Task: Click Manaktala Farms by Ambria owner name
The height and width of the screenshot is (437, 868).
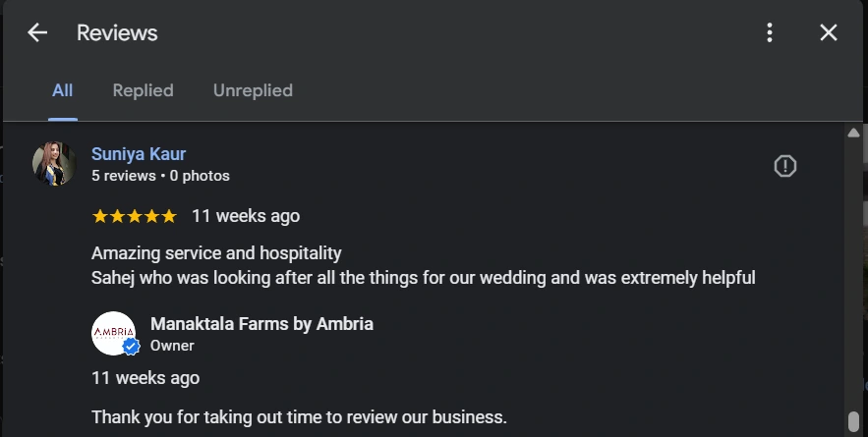Action: pyautogui.click(x=261, y=324)
